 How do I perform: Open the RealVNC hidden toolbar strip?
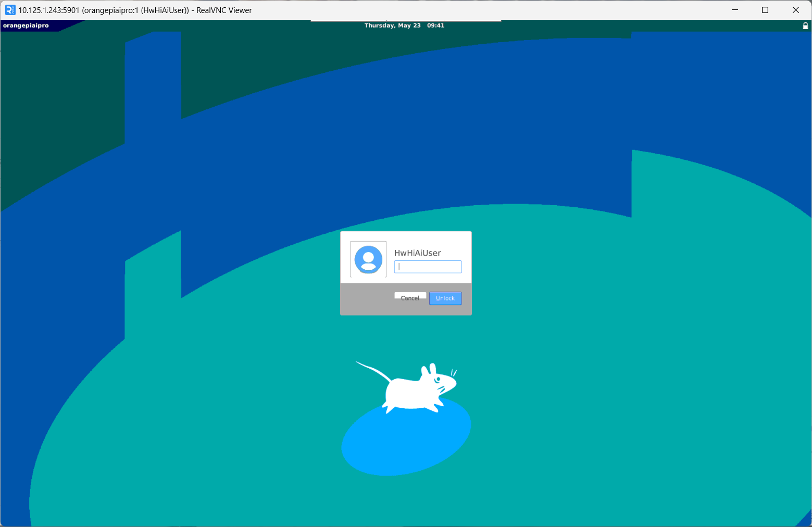pyautogui.click(x=406, y=21)
